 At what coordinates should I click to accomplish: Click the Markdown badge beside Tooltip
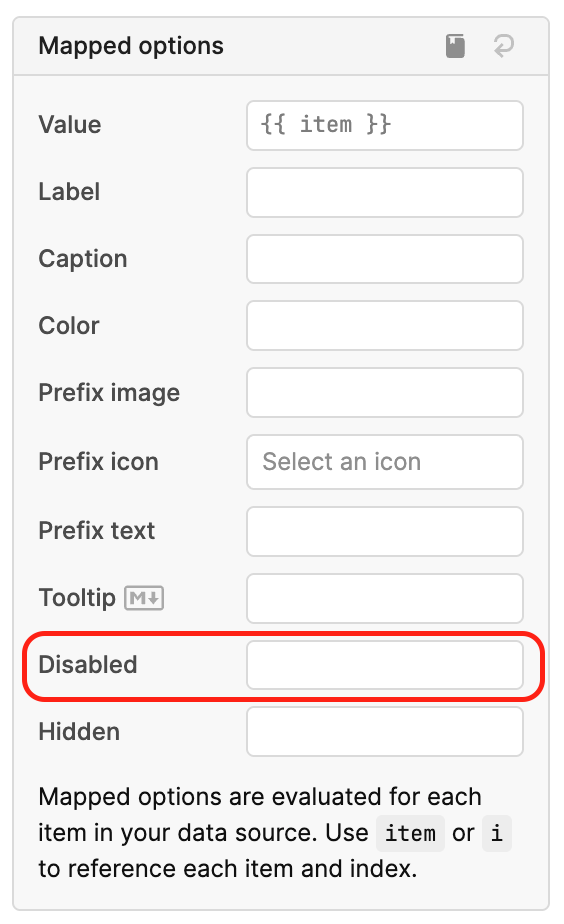144,598
